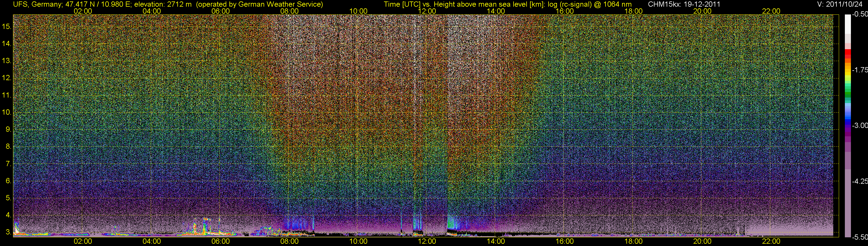Click the height-axis label '6.' km
868x246 pixels.
[9, 181]
